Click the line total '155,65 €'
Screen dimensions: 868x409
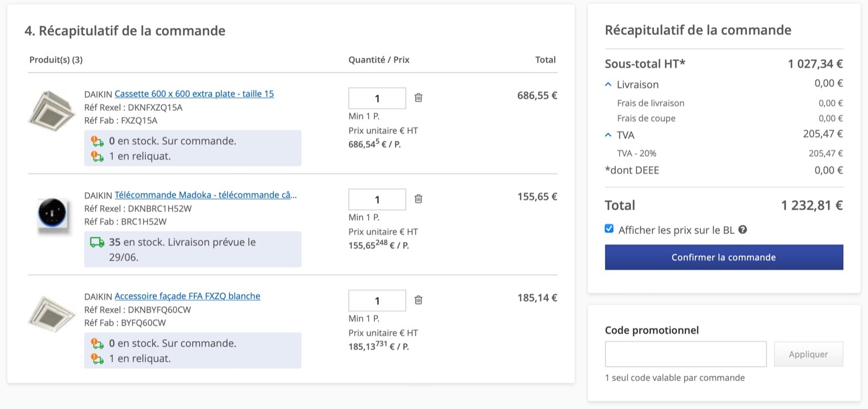click(537, 197)
